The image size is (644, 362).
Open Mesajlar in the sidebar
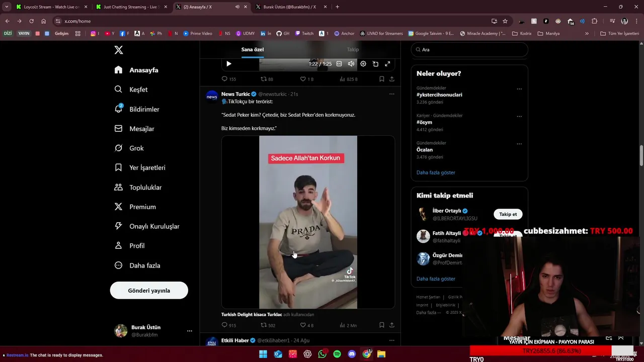(x=134, y=129)
